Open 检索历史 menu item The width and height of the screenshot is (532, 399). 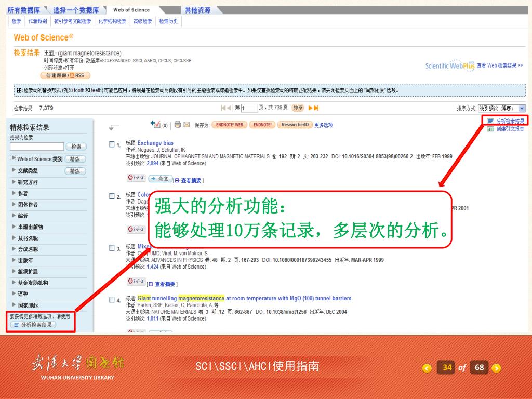[169, 21]
